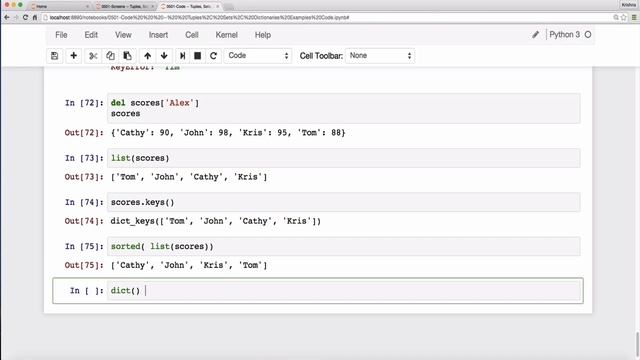Image resolution: width=640 pixels, height=360 pixels.
Task: Close the 0501-Code browser tab
Action: coord(218,7)
